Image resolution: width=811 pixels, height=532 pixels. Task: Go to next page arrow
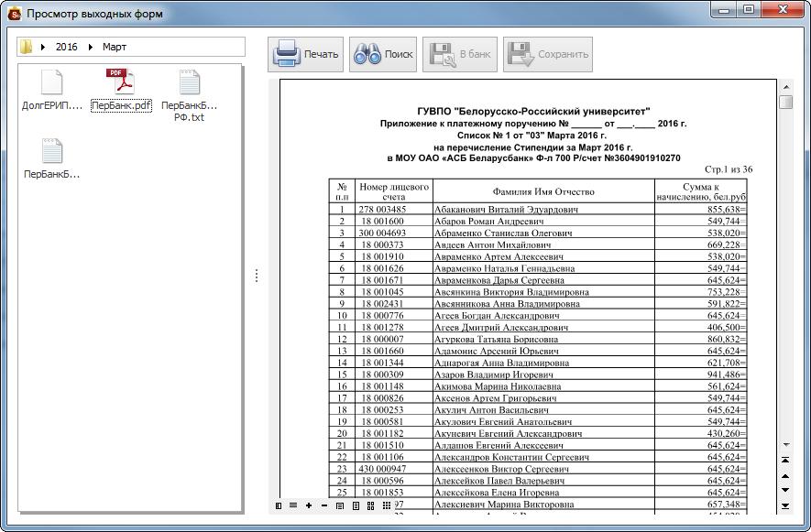(785, 490)
